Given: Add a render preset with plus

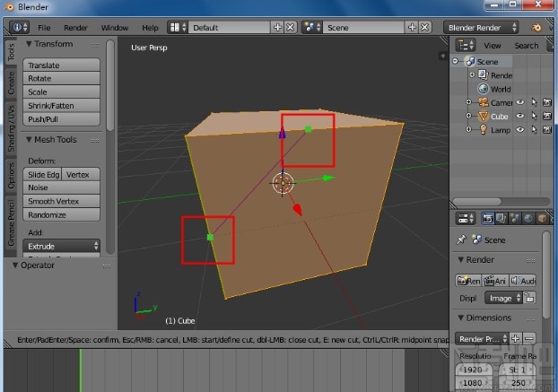Looking at the screenshot, I should click(515, 339).
